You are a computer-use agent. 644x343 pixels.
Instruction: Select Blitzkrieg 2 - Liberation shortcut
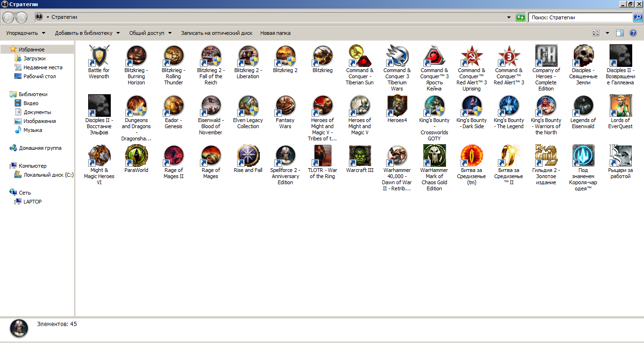click(x=248, y=62)
